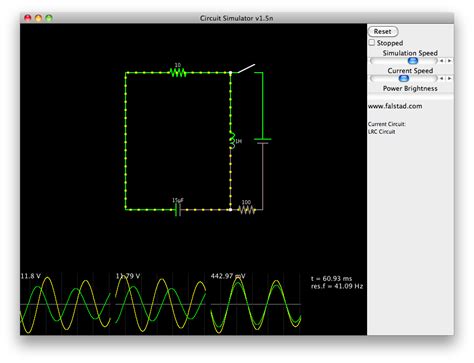Click the Simulation Speed slider thumb
This screenshot has width=474, height=363.
coord(413,61)
